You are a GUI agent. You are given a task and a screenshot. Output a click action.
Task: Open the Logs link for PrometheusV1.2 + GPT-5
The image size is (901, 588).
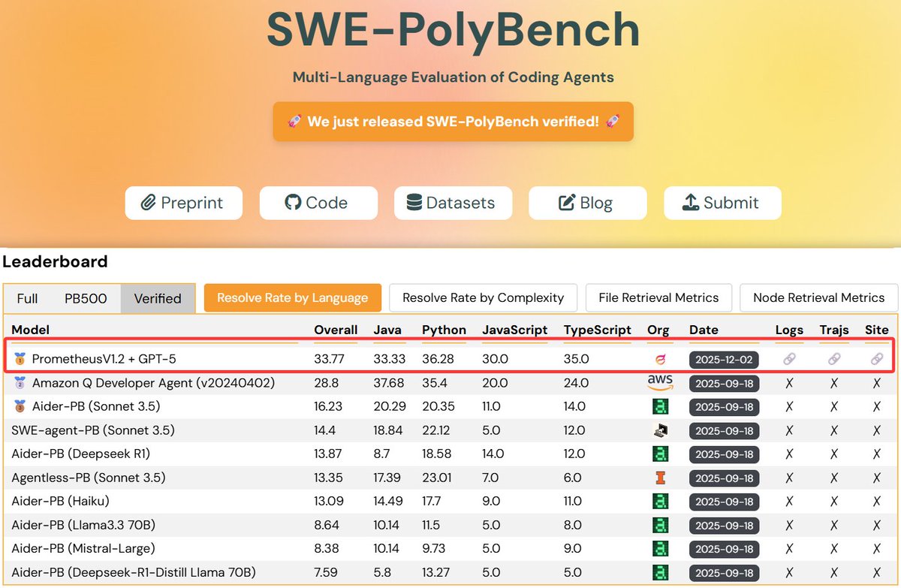[x=789, y=360]
